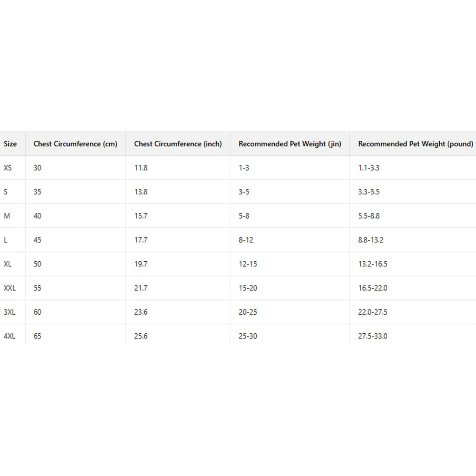Select the XS size cell

point(8,168)
